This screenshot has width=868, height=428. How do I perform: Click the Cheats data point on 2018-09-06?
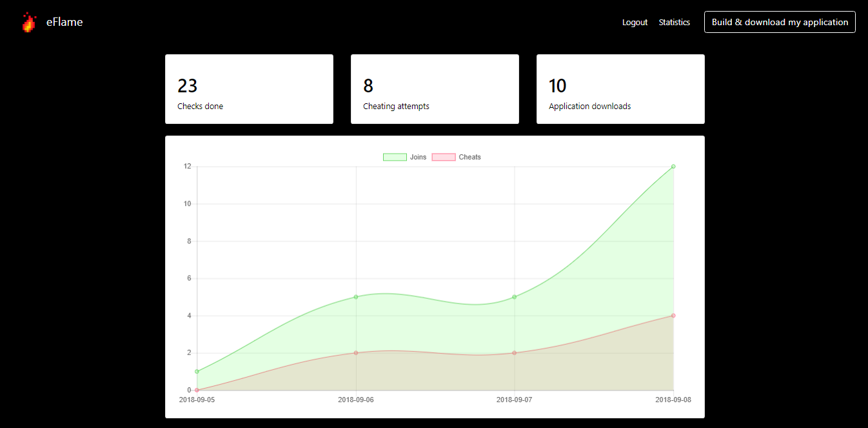356,353
